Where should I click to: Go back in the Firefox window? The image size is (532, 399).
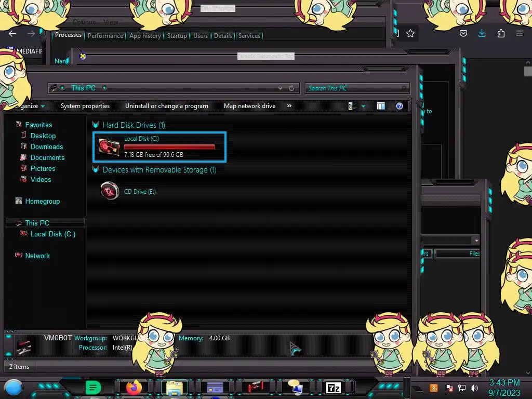12,34
